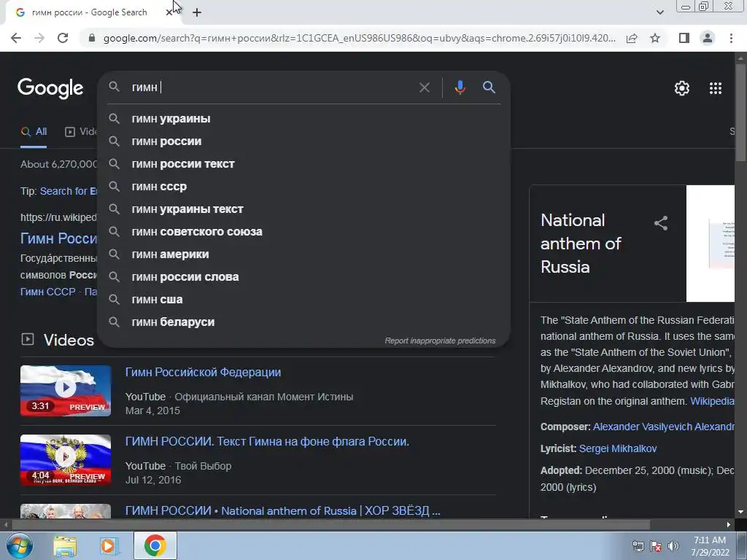
Task: Open Google quick settings gear
Action: coord(682,88)
